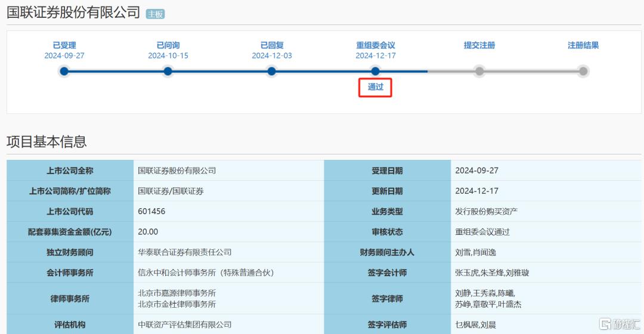Screen dimensions: 644x334
Task: Click the 重组委会议 stage label
Action: coord(376,45)
